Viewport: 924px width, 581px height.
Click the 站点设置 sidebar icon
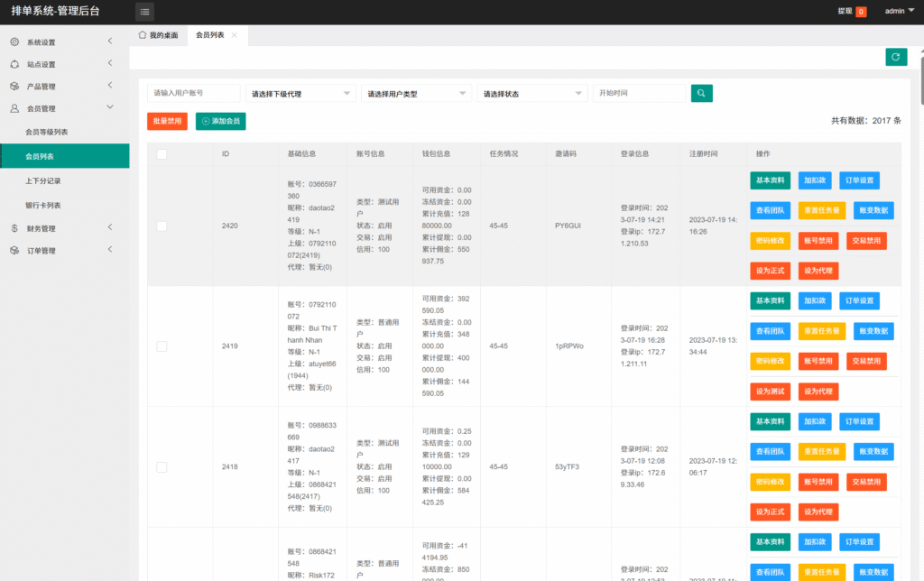(x=14, y=64)
